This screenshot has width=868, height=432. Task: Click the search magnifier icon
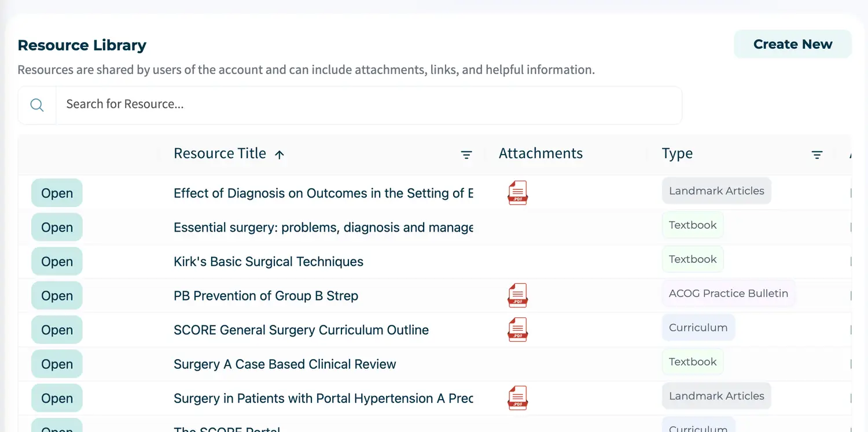[37, 105]
